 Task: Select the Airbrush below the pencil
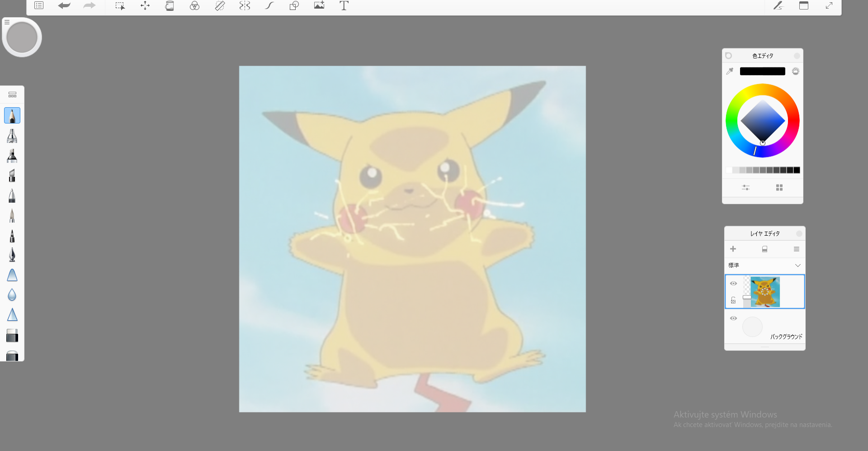[12, 136]
